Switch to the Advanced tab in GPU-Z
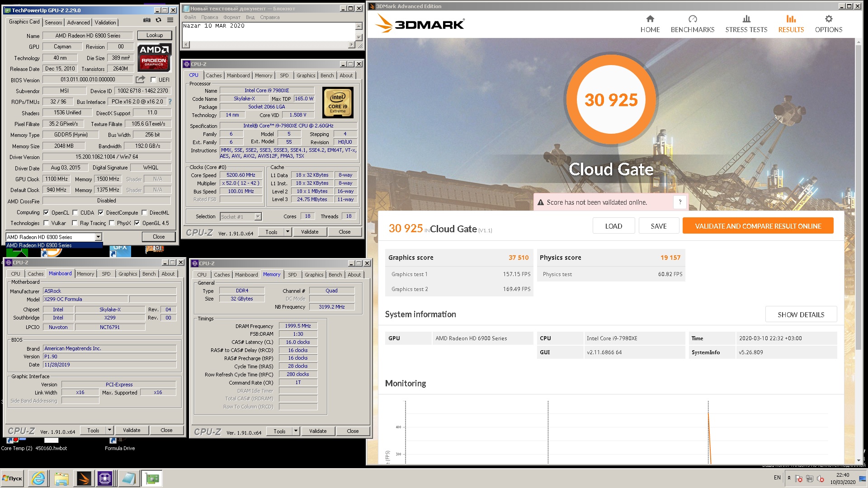The image size is (868, 488). pos(78,22)
